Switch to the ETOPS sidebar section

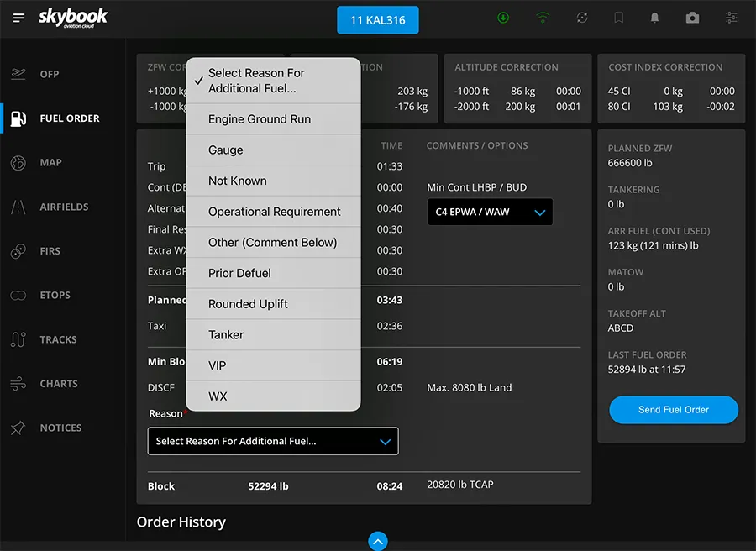click(x=55, y=295)
